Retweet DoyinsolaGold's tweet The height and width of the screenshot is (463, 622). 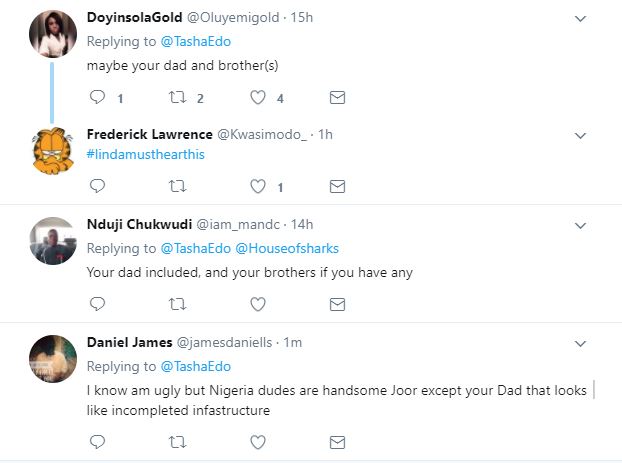(177, 98)
